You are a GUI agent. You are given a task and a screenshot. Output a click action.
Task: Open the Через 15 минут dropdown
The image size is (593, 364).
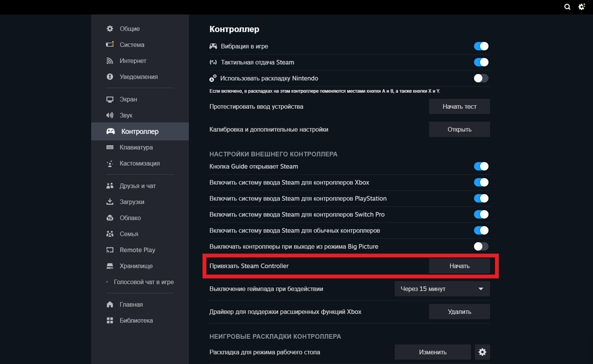(442, 289)
